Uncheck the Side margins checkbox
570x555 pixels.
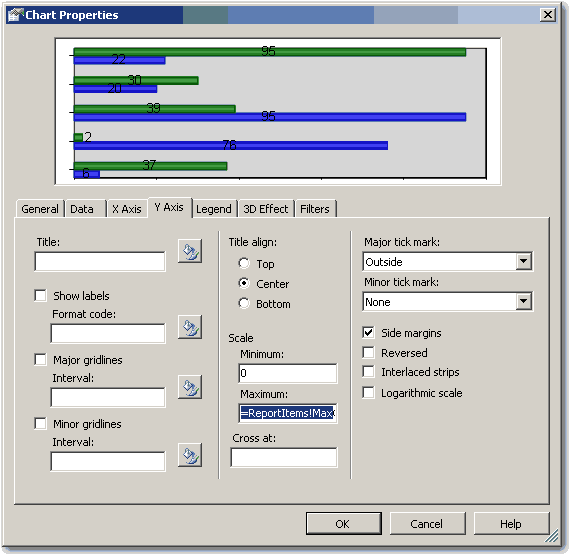click(368, 332)
